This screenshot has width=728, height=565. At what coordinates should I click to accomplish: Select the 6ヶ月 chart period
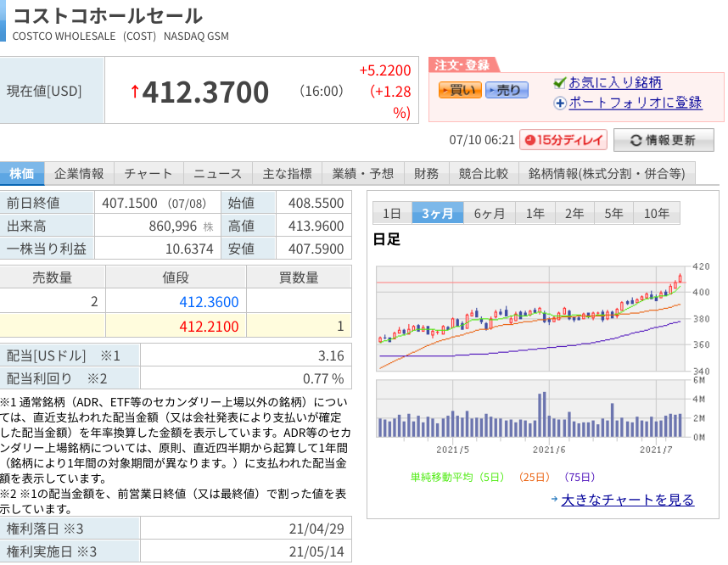tap(490, 213)
